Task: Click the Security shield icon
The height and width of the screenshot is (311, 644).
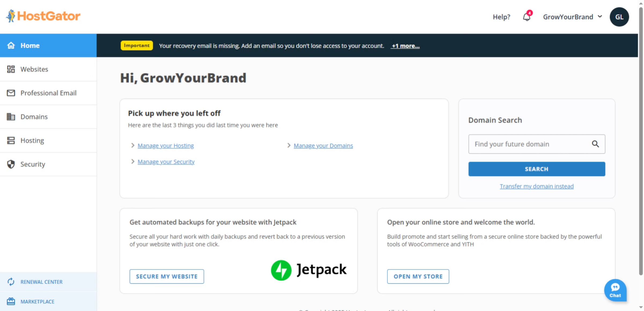Action: (11, 164)
